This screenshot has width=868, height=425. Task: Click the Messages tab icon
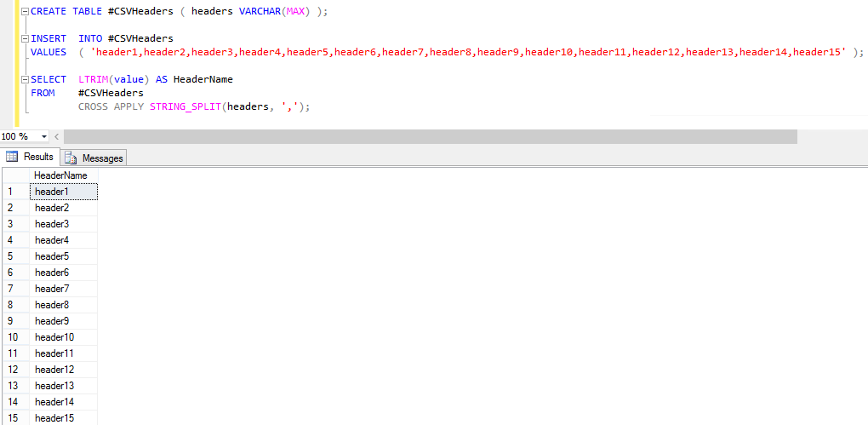click(71, 158)
